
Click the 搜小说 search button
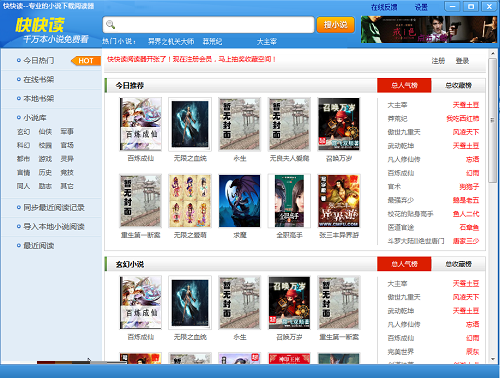tap(335, 24)
